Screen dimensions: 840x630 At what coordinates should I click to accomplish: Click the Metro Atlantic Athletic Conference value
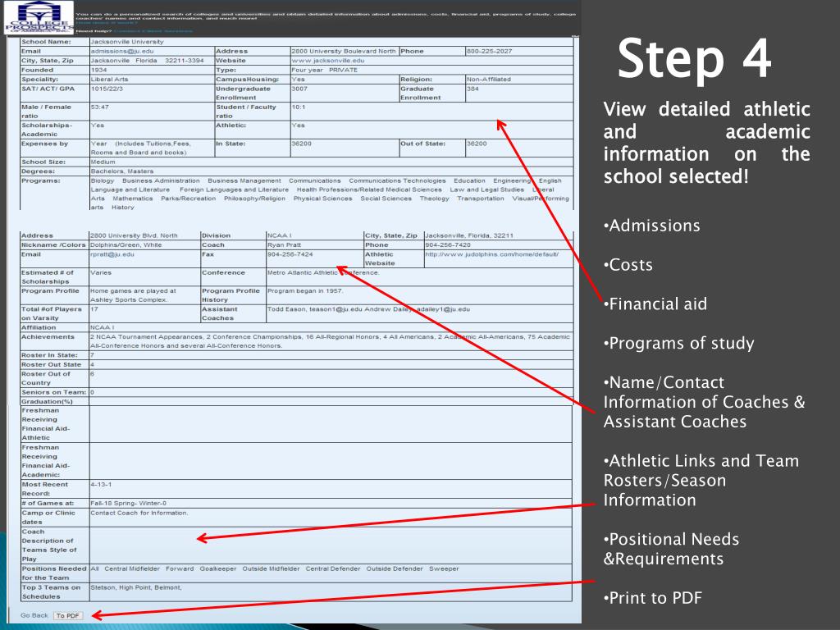[x=323, y=272]
